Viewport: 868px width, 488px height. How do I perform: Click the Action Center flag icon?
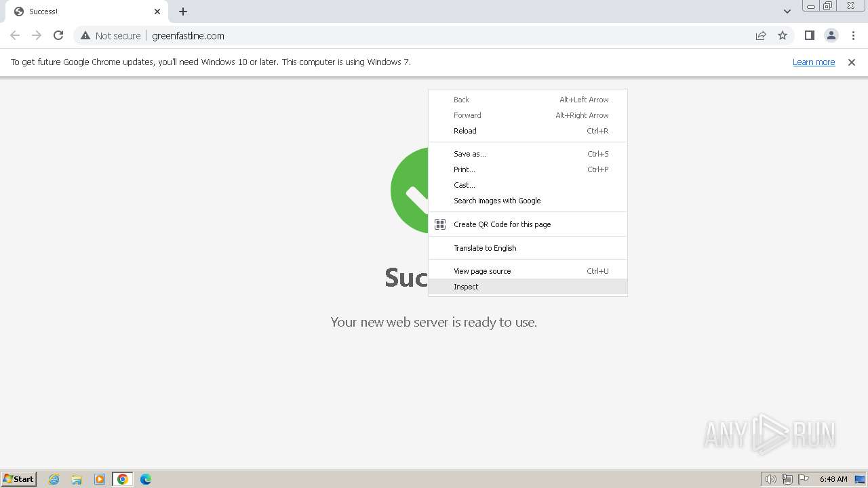(804, 479)
